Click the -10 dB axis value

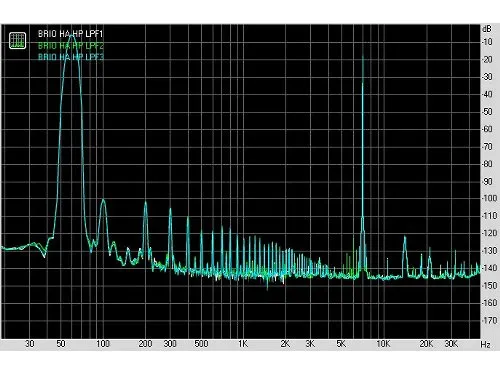(487, 42)
